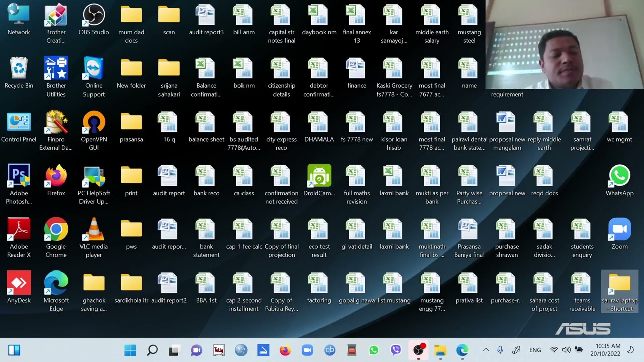This screenshot has height=362, width=644.
Task: Open the Windows Start menu
Action: point(130,350)
